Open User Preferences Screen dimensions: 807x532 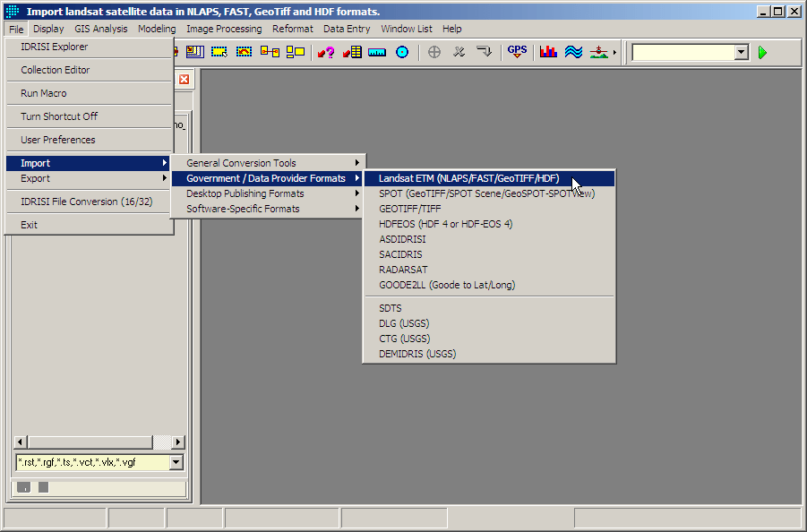click(x=89, y=140)
